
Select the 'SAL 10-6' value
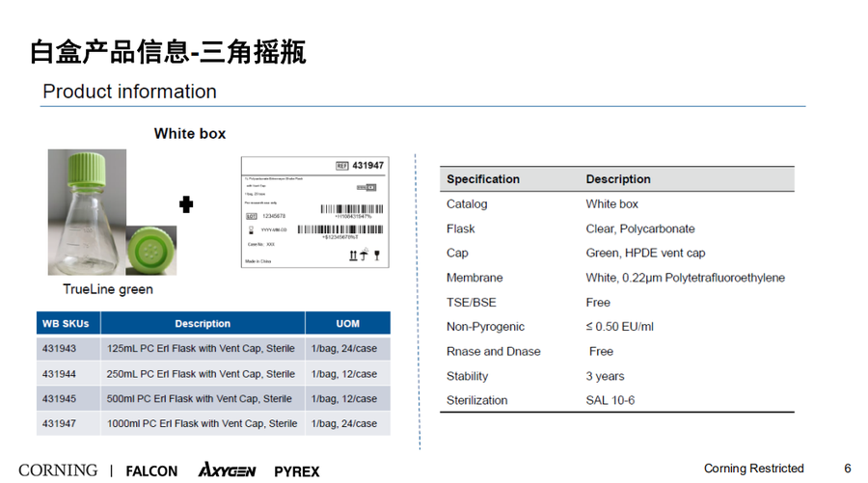tap(610, 400)
